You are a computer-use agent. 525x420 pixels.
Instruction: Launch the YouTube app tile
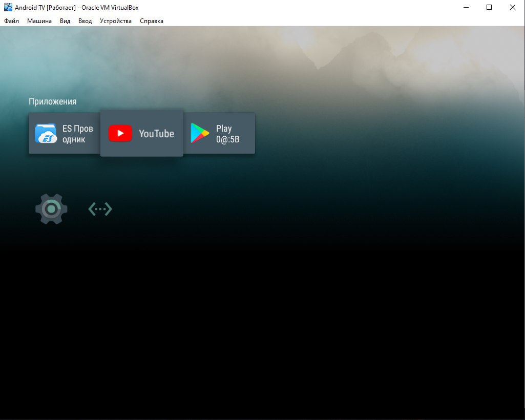click(142, 133)
